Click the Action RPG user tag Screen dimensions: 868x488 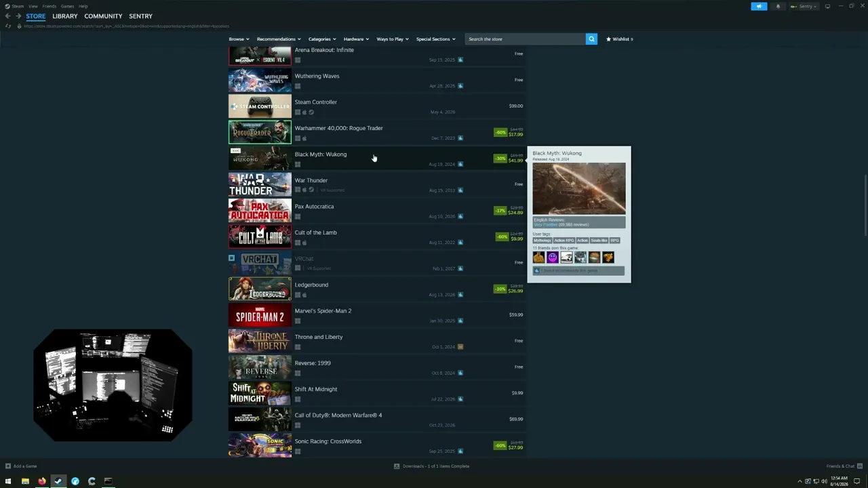click(x=564, y=241)
